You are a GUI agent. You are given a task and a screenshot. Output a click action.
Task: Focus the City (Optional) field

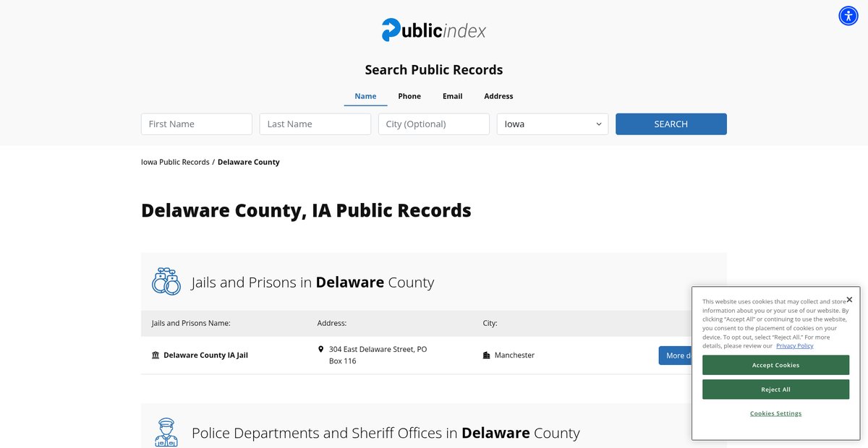(434, 124)
